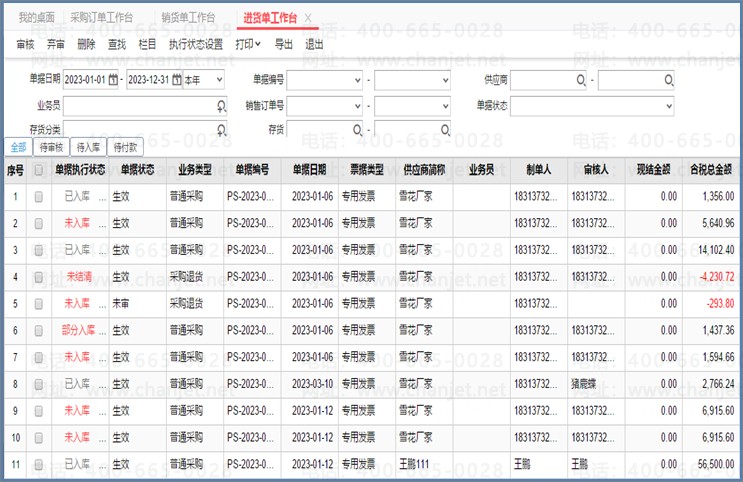Viewport: 743px width, 482px height.
Task: Check the checkbox for row 6
Action: [x=38, y=331]
